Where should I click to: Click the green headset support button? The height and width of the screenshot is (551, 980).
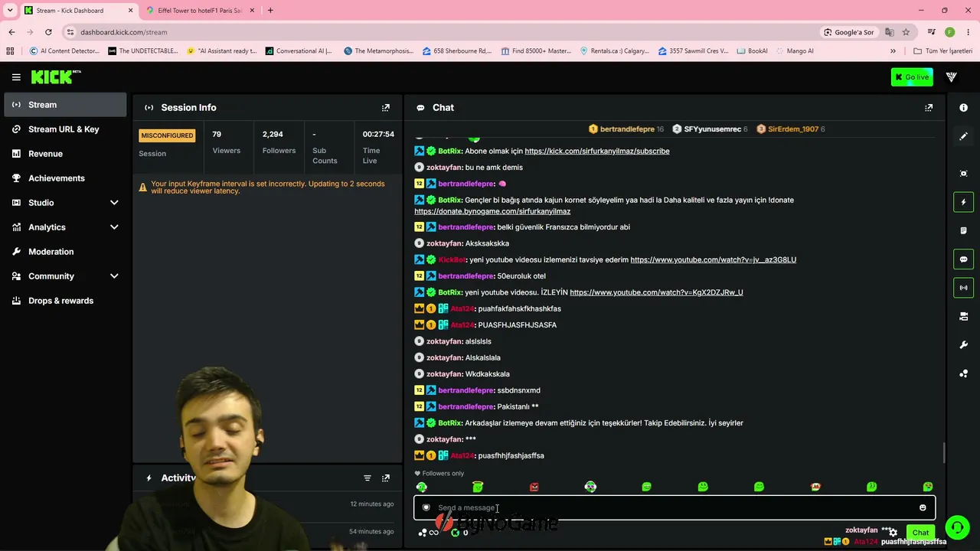tap(956, 527)
